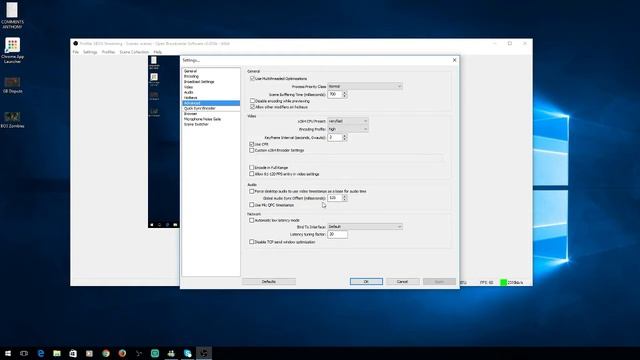
Task: Open the Skype taskbar icon
Action: pos(187,353)
